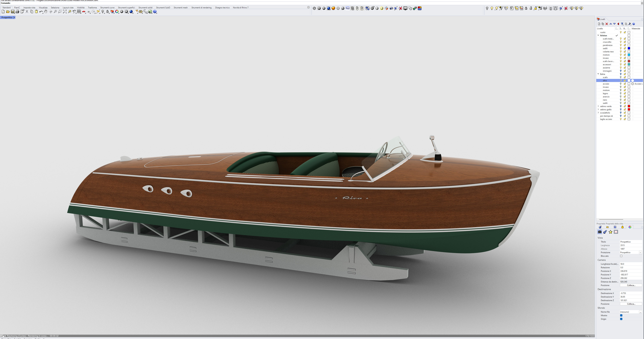Collapse the Ariston layer group
Viewport: 644px width, 339px height.
[598, 36]
